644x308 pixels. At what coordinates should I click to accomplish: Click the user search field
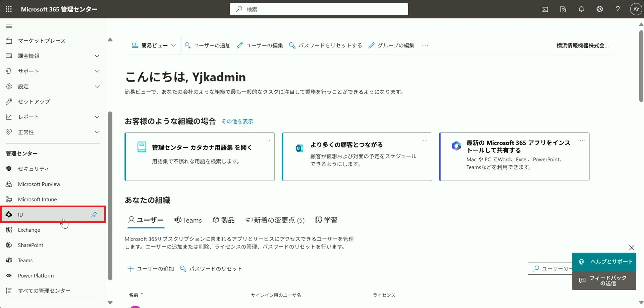[550, 269]
